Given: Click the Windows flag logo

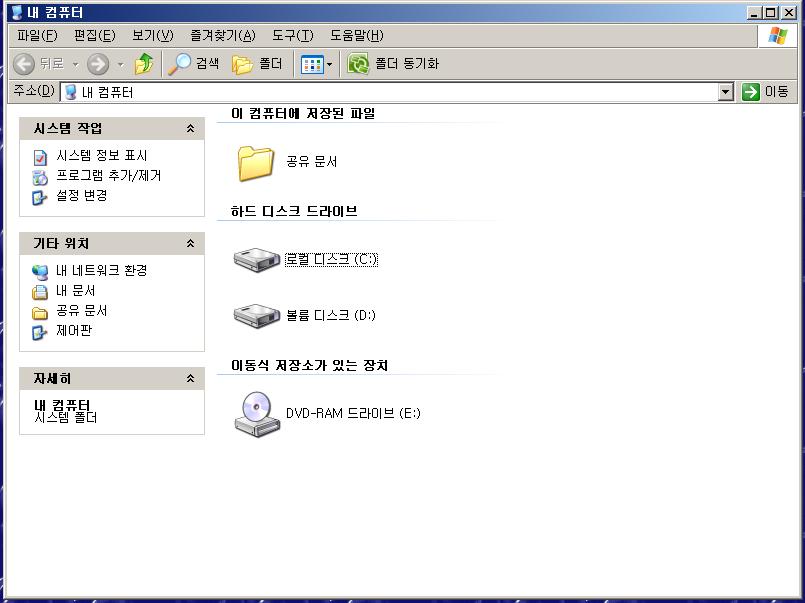Looking at the screenshot, I should click(x=778, y=35).
